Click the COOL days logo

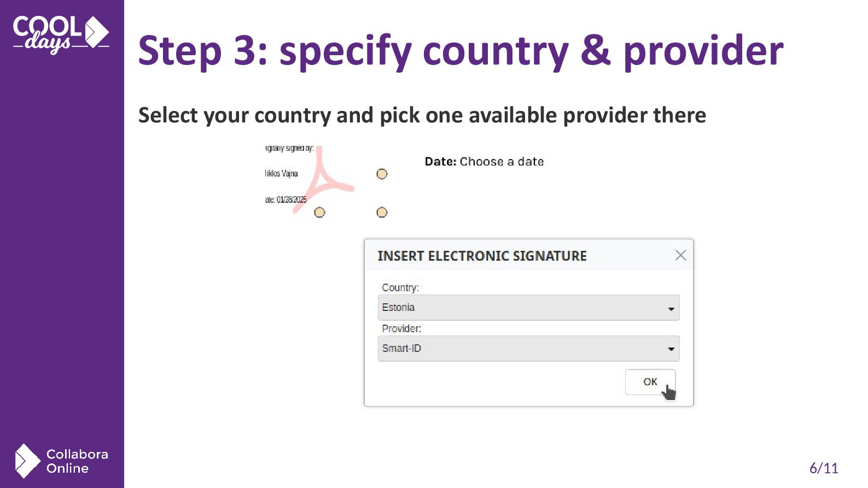point(61,34)
